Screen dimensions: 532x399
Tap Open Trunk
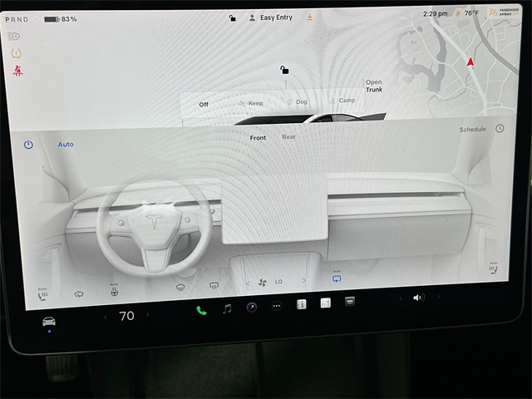pyautogui.click(x=374, y=86)
